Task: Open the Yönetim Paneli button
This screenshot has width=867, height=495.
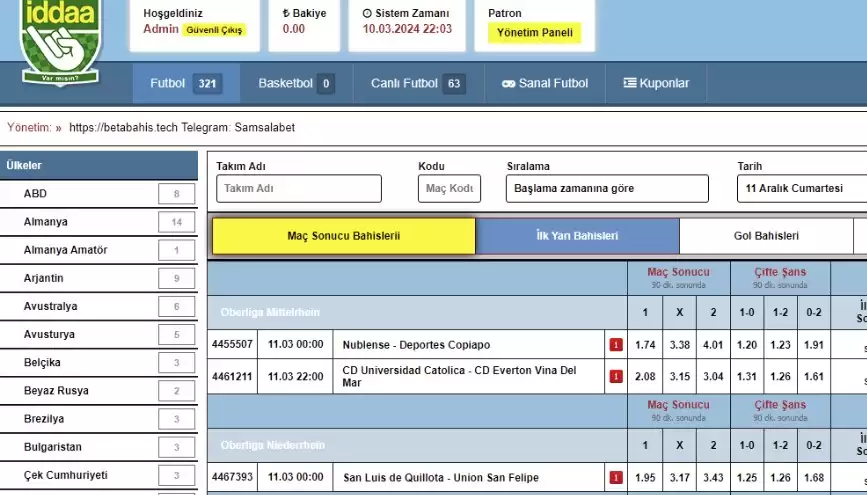Action: 535,33
